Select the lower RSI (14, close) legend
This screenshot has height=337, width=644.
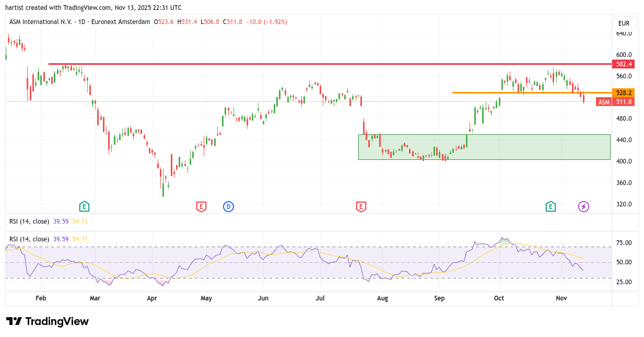[29, 239]
